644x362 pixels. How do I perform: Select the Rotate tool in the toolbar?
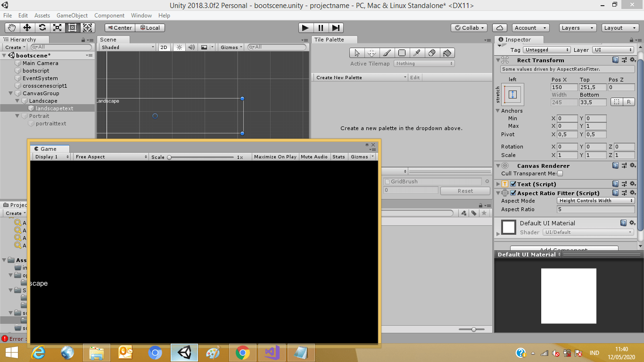[42, 28]
